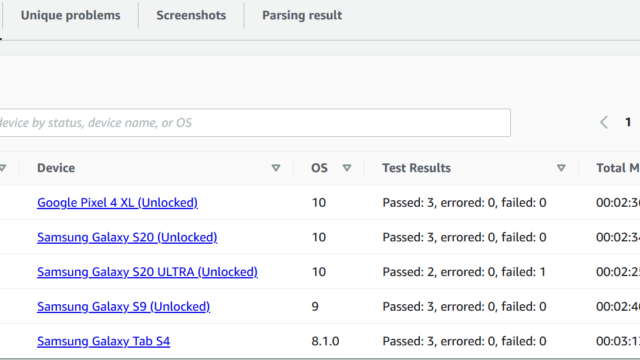Click the Test Results column header
This screenshot has width=640, height=360.
(416, 168)
